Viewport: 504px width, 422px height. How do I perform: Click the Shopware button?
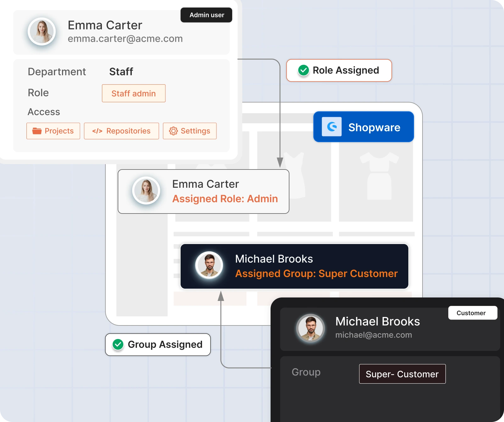click(364, 127)
